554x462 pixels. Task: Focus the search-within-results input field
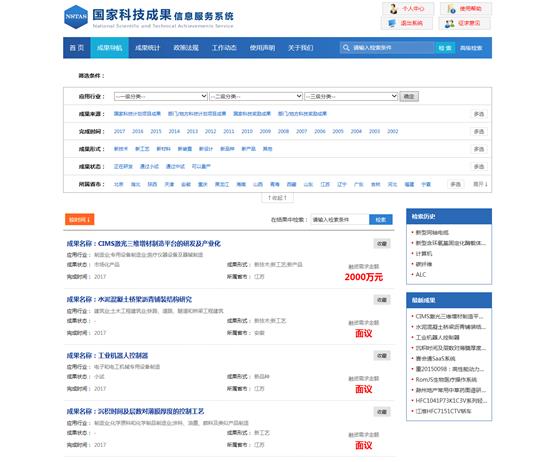point(340,219)
